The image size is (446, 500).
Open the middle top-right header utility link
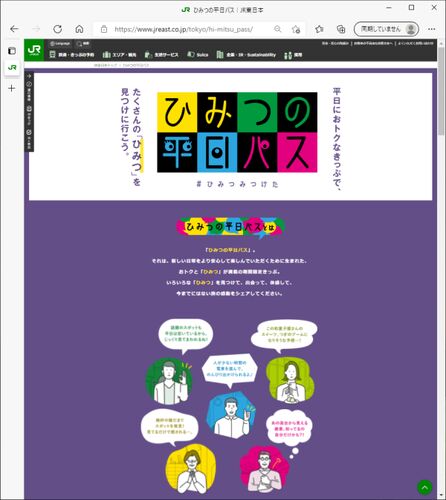coord(373,43)
